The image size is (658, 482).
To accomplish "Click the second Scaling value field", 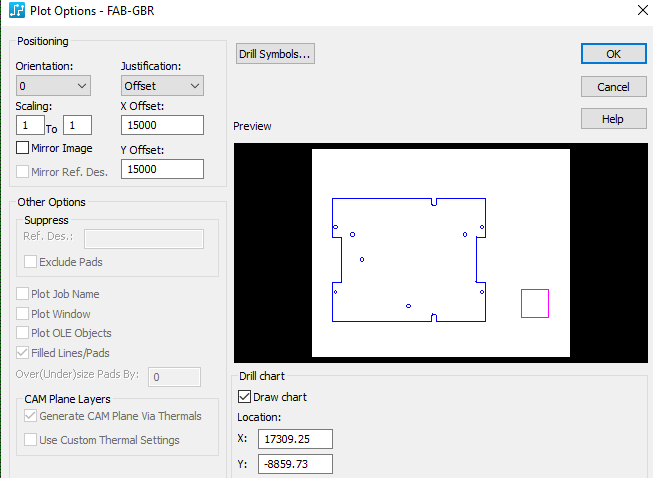I will (x=77, y=125).
